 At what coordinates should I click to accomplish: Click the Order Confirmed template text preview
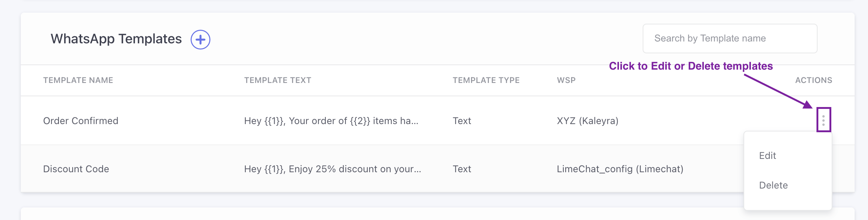point(331,121)
